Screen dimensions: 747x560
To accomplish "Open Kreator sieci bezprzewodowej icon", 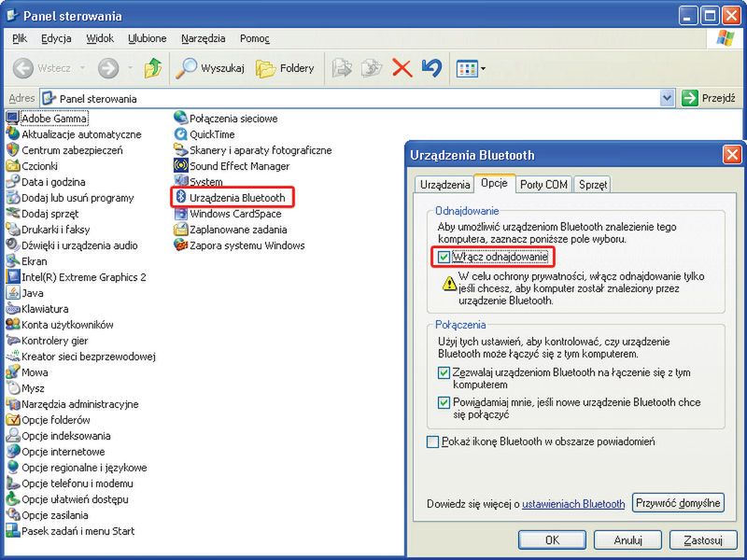I will [x=12, y=357].
